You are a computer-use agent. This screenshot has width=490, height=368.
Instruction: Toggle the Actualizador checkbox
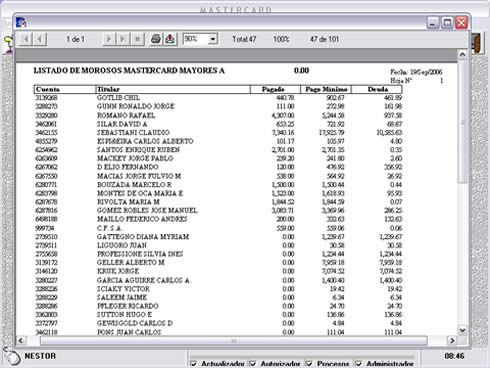click(x=193, y=364)
